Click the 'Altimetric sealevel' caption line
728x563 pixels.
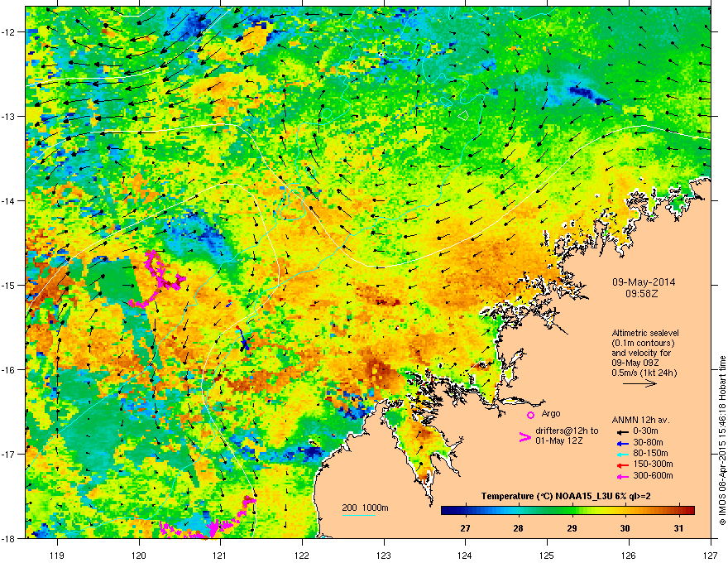click(x=645, y=333)
